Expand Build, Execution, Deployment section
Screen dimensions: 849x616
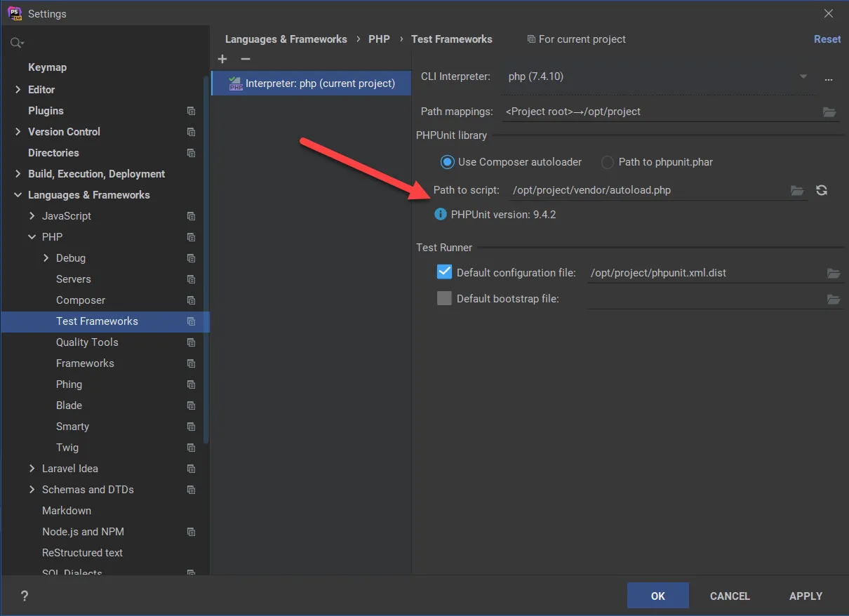tap(18, 174)
